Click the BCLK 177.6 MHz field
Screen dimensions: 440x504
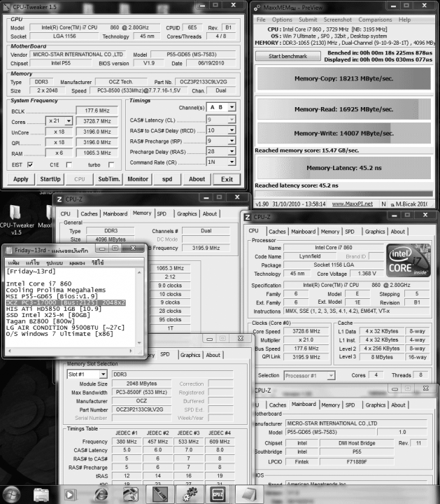tap(97, 111)
